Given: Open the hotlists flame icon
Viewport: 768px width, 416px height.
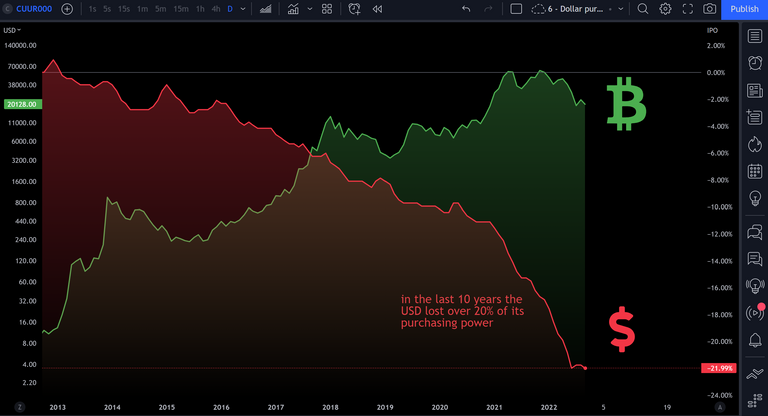Looking at the screenshot, I should (755, 145).
